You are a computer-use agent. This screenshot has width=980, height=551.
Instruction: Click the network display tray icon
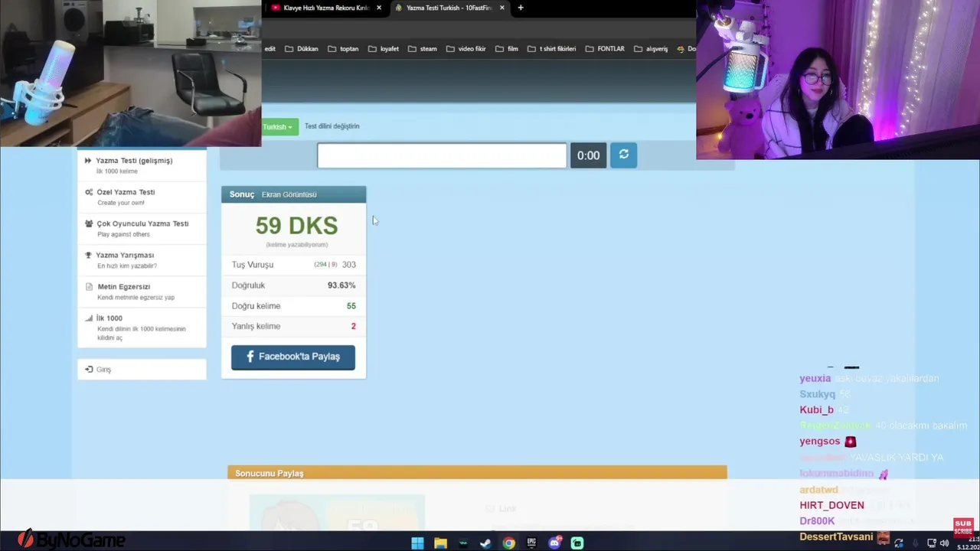coord(932,543)
